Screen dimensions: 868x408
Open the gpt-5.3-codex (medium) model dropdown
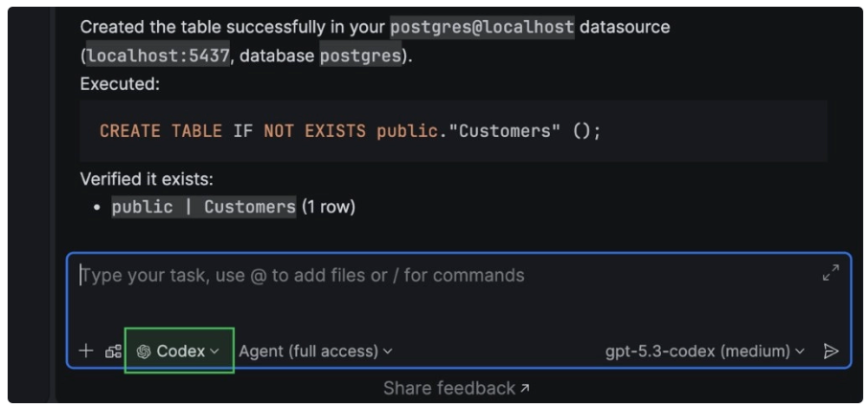pyautogui.click(x=704, y=351)
